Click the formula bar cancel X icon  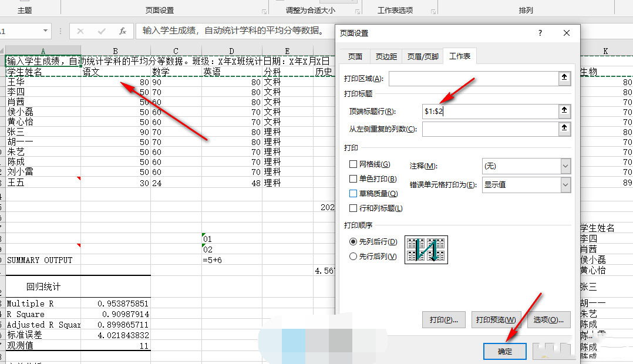click(80, 31)
